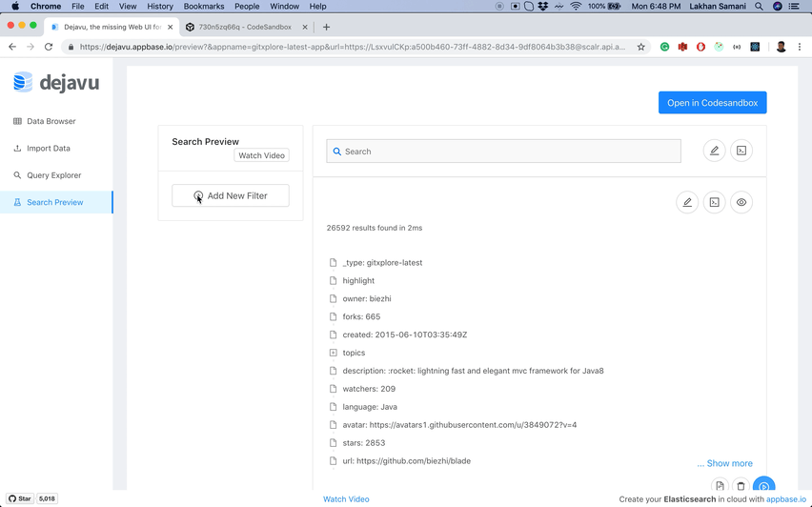Viewport: 812px width, 507px height.
Task: Click the dejavu logo
Action: click(56, 82)
